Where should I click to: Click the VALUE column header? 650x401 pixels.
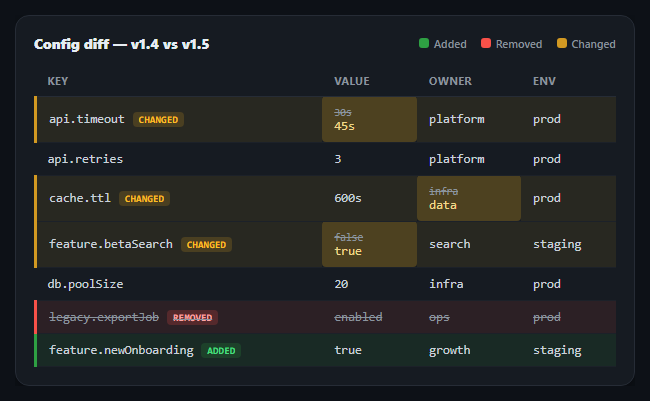click(352, 81)
